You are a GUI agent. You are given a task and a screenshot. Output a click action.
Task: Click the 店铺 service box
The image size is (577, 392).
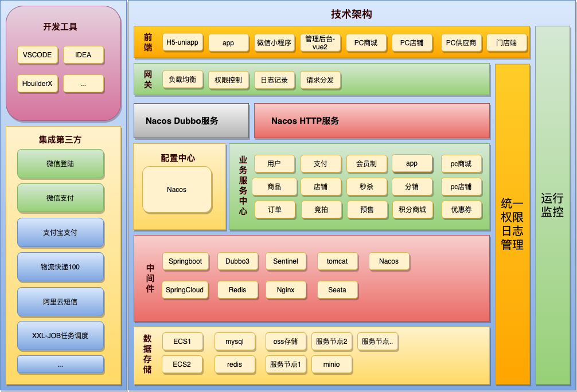pyautogui.click(x=321, y=187)
